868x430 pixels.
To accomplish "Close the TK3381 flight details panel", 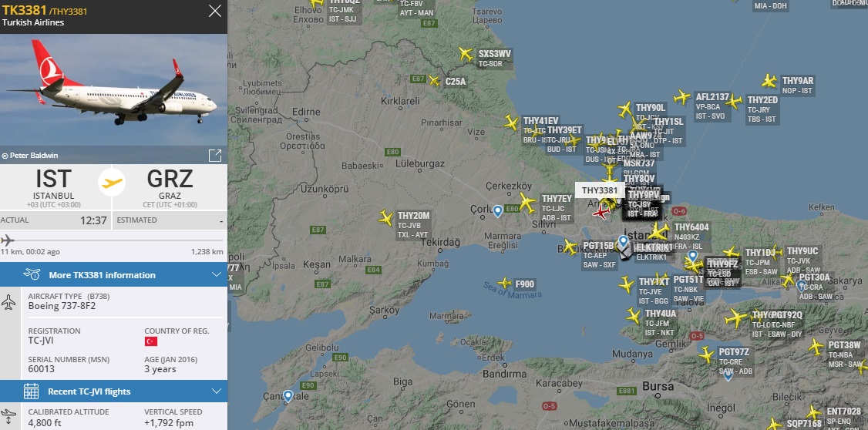I will click(x=215, y=11).
